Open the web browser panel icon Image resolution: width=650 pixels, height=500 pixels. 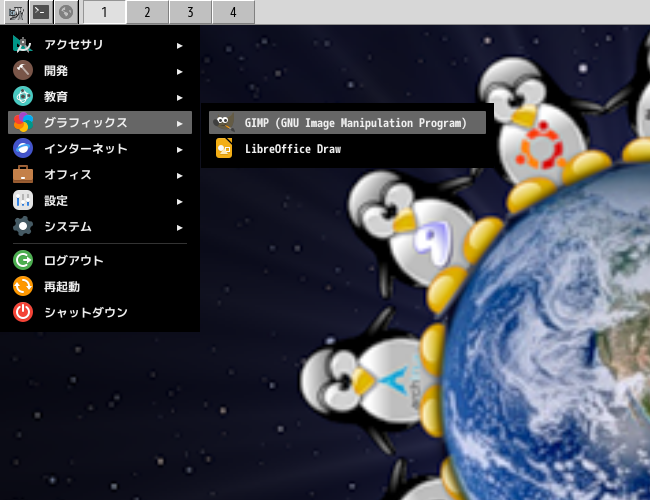[x=66, y=12]
